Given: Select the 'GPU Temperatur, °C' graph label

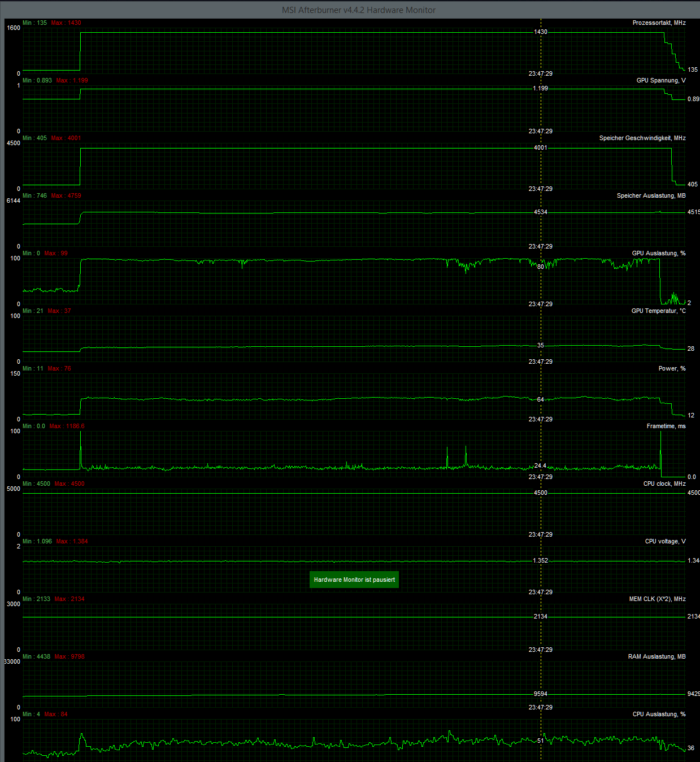Looking at the screenshot, I should pos(658,311).
